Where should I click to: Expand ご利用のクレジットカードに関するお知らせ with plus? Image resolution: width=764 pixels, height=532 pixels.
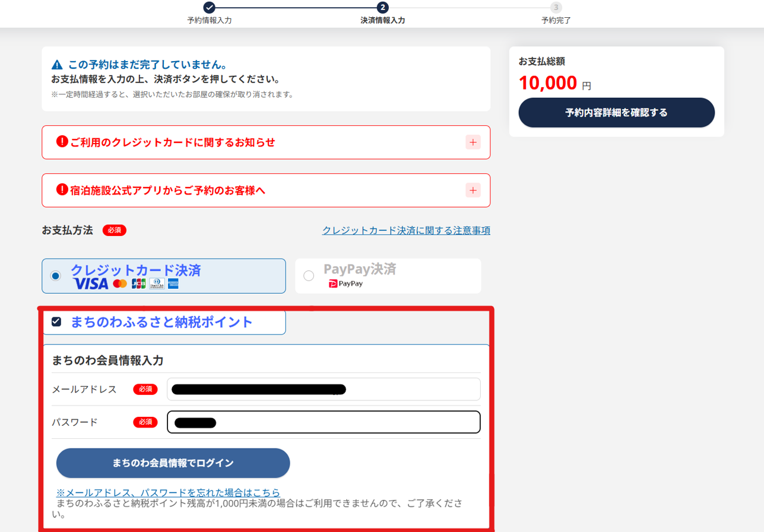pyautogui.click(x=473, y=142)
